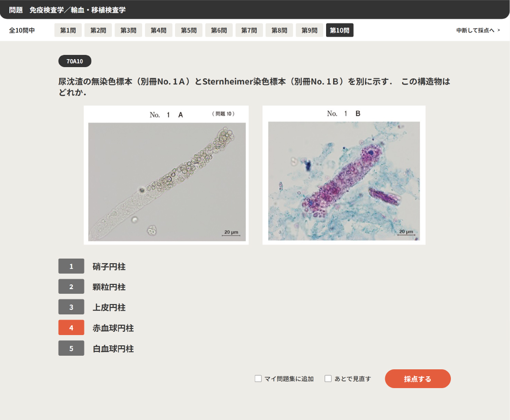This screenshot has height=420, width=510.
Task: Enable マイ問題集に追加 checkbox
Action: (x=258, y=379)
